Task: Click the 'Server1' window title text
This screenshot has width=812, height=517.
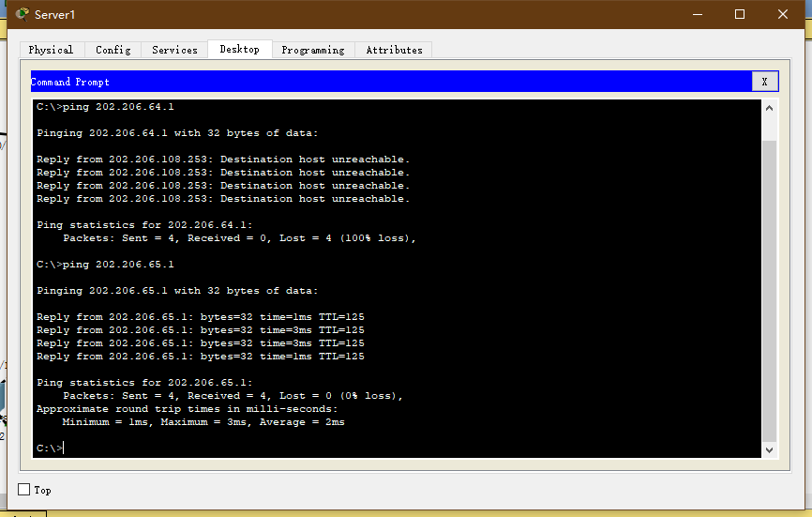Action: click(x=55, y=14)
